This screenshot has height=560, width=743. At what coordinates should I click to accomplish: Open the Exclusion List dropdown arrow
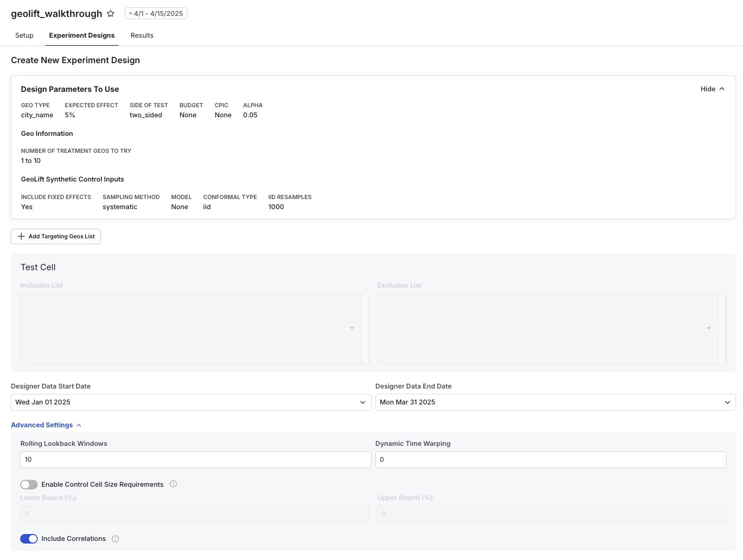709,328
